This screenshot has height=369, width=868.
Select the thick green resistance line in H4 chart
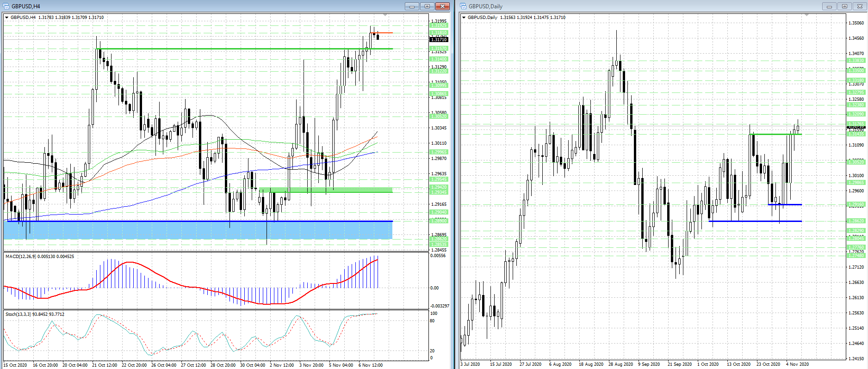pos(244,49)
